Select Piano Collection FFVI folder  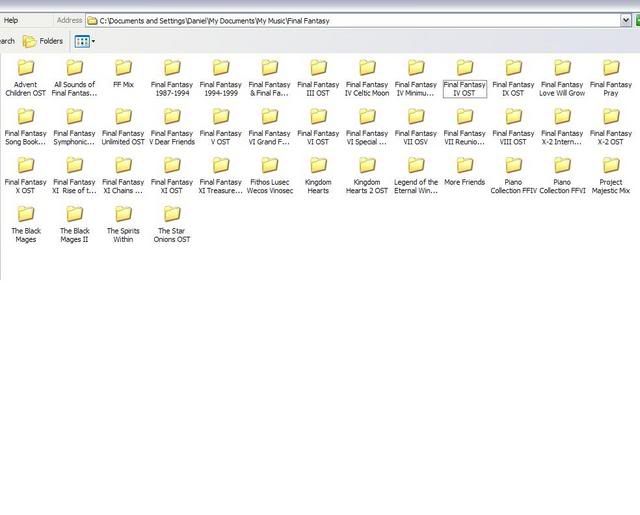[562, 175]
